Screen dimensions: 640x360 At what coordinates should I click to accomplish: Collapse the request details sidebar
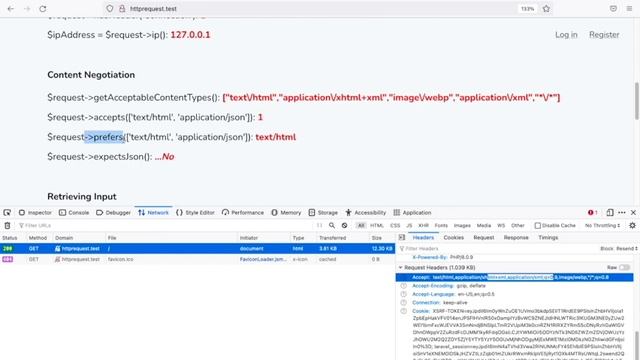click(402, 238)
